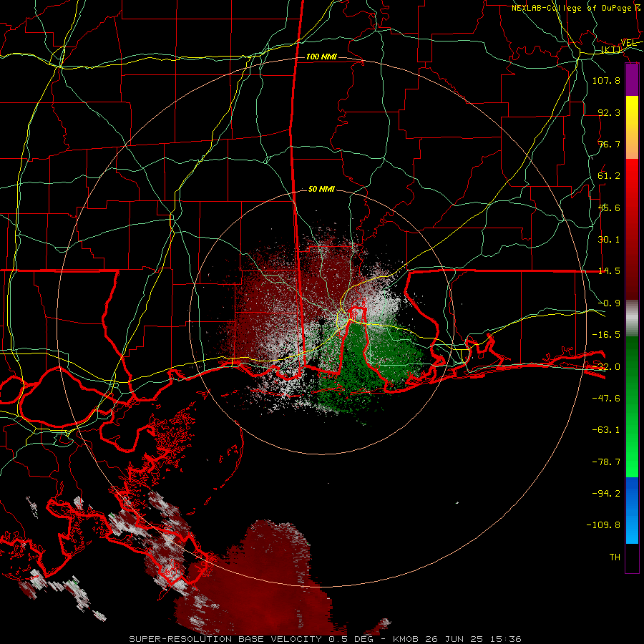644x644 pixels.
Task: Click the SUPER-RESOLUTION BASE VELOCITY caption text
Action: 225,639
